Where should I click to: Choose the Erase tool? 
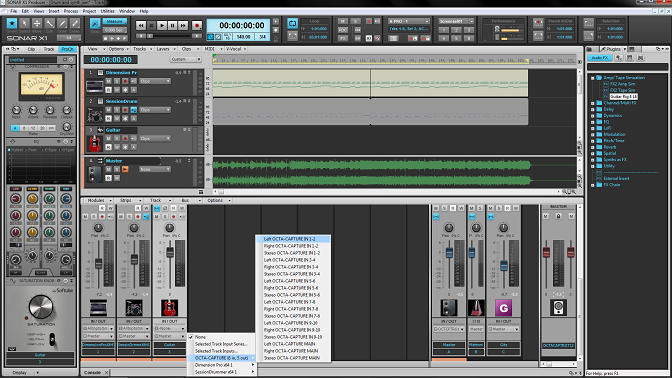[75, 24]
